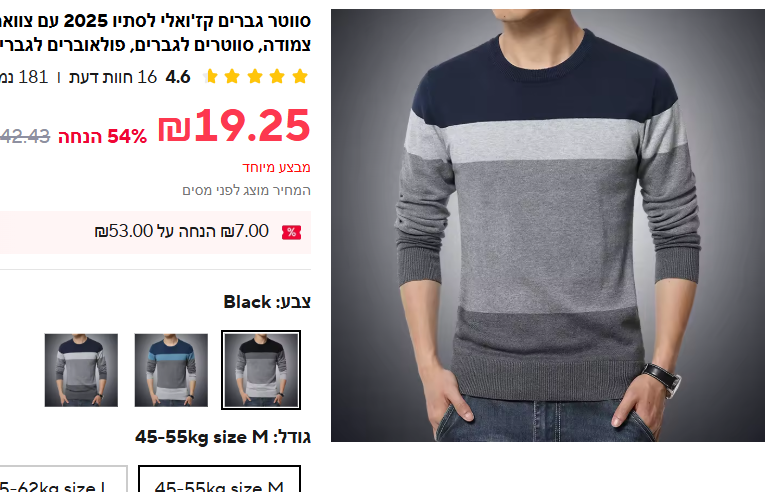This screenshot has width=776, height=492.
Task: Select the Black sweater color thumbnail
Action: [261, 370]
